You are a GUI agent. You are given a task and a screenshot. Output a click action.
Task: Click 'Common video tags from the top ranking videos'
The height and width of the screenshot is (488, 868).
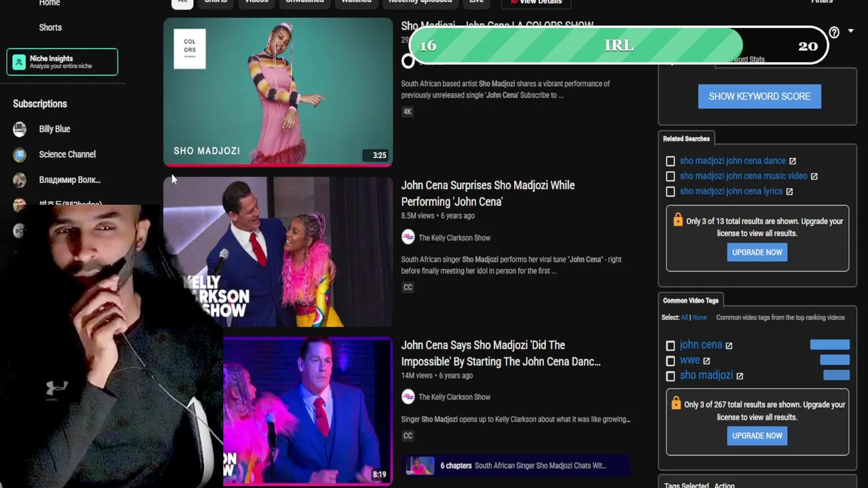pos(780,318)
